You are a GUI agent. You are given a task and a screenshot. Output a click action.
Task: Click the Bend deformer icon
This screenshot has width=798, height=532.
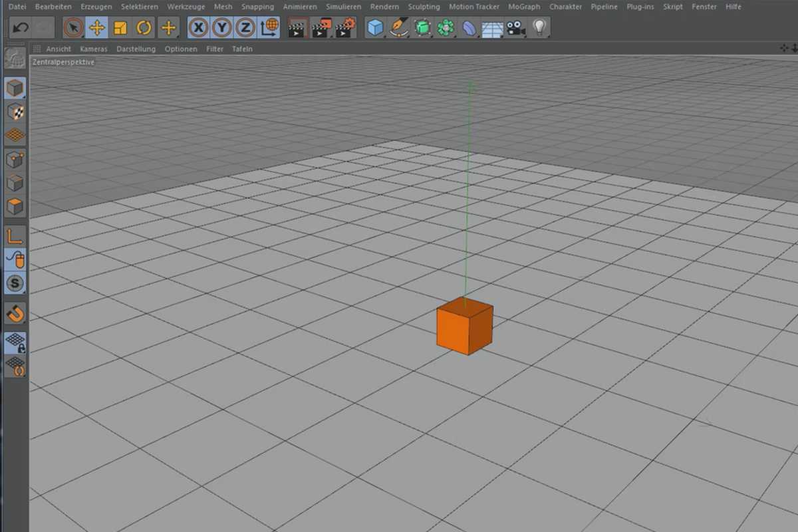[469, 28]
